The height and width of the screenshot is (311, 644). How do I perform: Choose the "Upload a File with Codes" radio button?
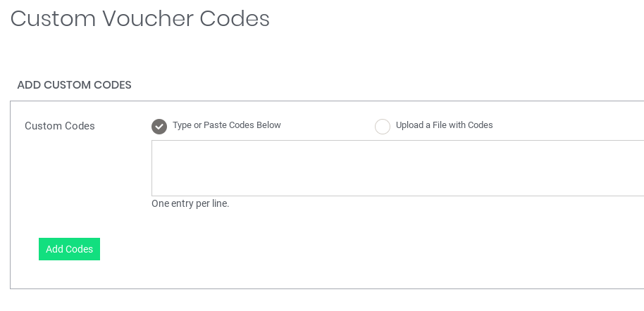(383, 126)
